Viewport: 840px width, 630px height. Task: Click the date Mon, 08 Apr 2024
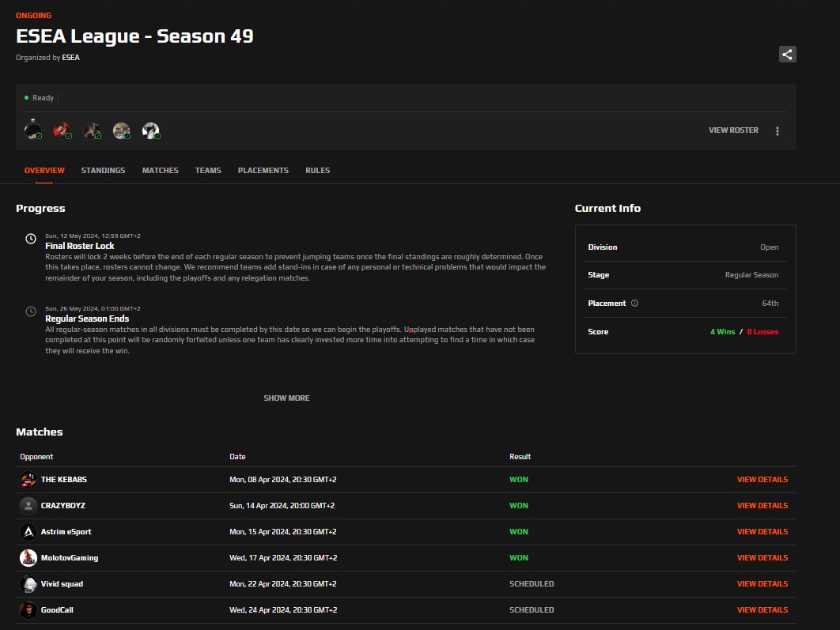[x=283, y=480]
